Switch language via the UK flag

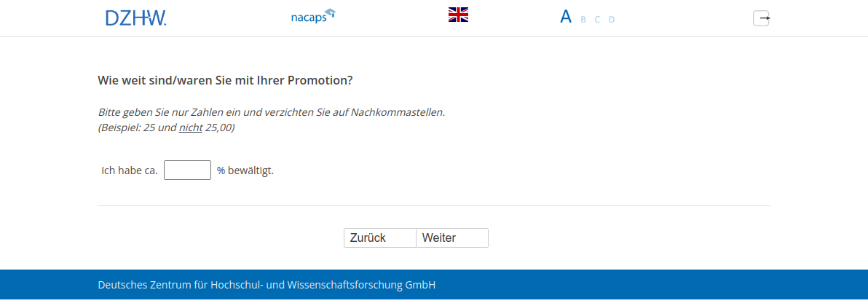458,15
